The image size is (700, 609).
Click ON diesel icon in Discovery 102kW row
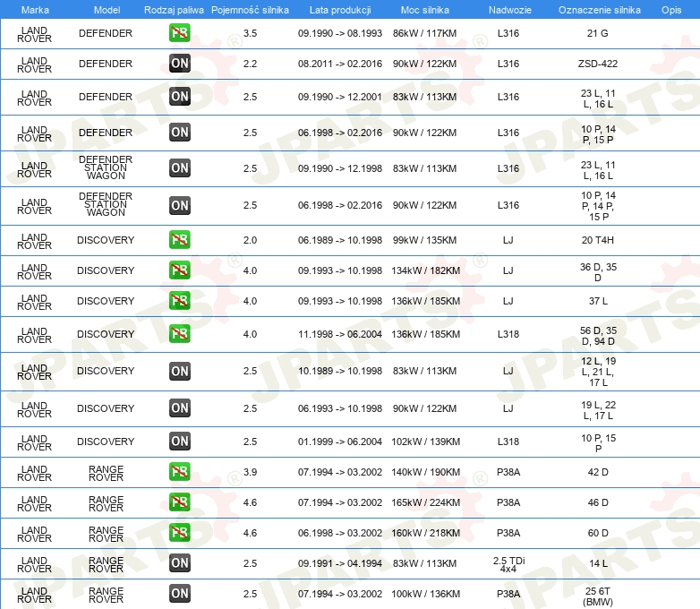tap(179, 441)
